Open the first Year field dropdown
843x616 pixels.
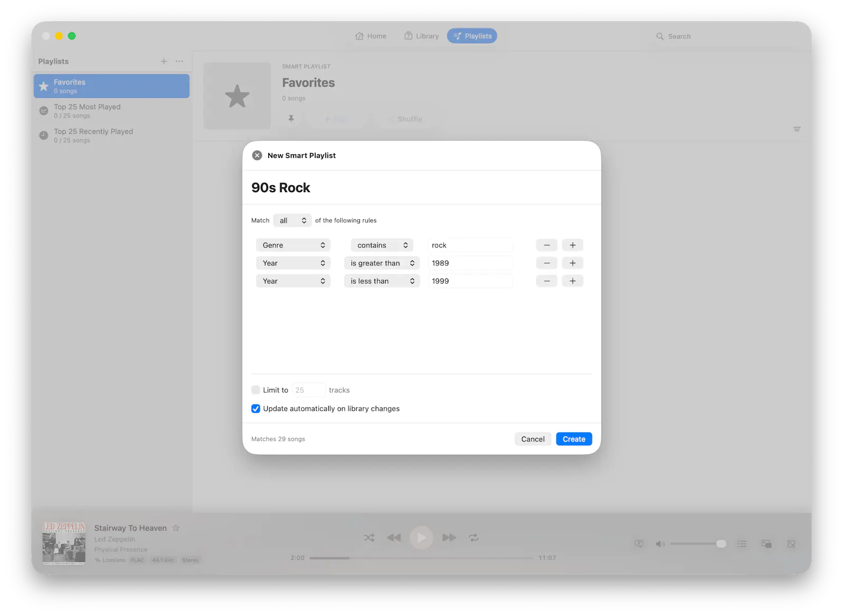293,263
